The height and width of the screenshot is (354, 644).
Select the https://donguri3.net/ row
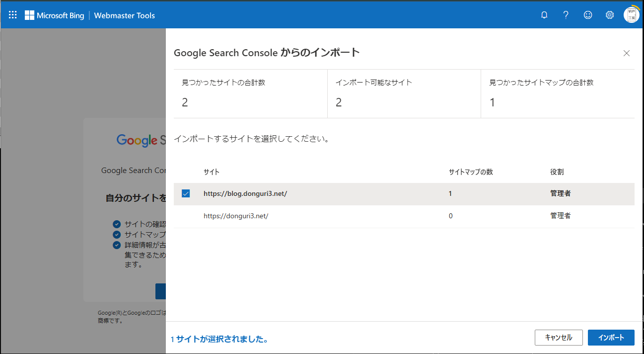(x=404, y=216)
